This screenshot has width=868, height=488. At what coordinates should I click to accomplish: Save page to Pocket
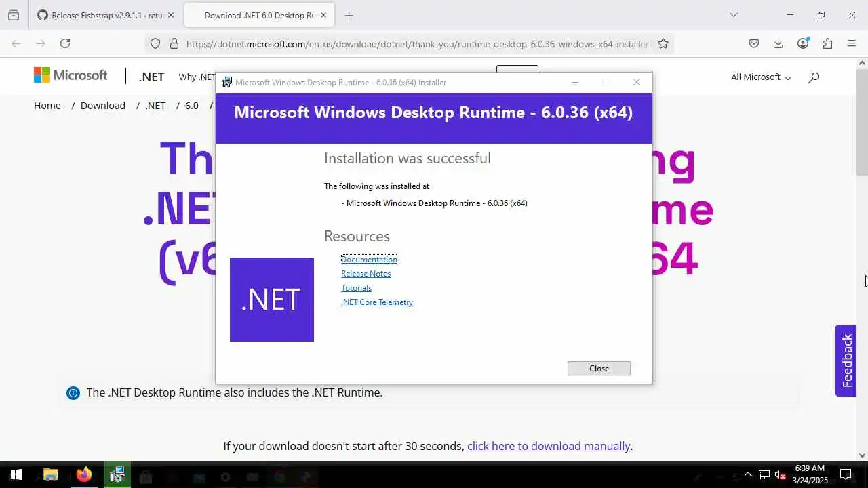[753, 43]
